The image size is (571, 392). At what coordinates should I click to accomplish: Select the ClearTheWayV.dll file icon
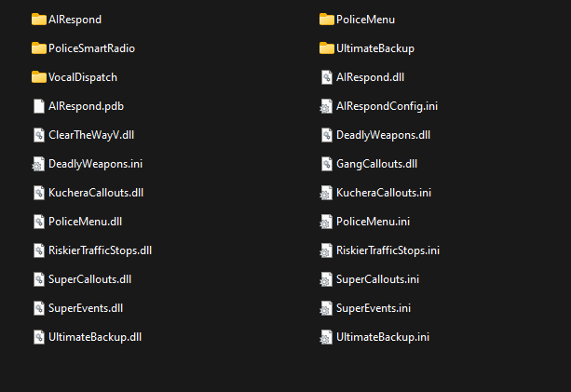[38, 135]
